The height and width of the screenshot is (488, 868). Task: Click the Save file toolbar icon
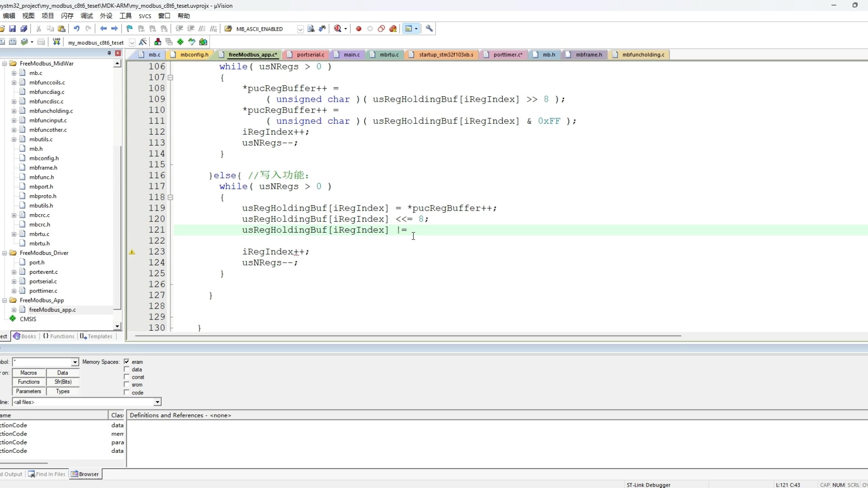(x=12, y=28)
